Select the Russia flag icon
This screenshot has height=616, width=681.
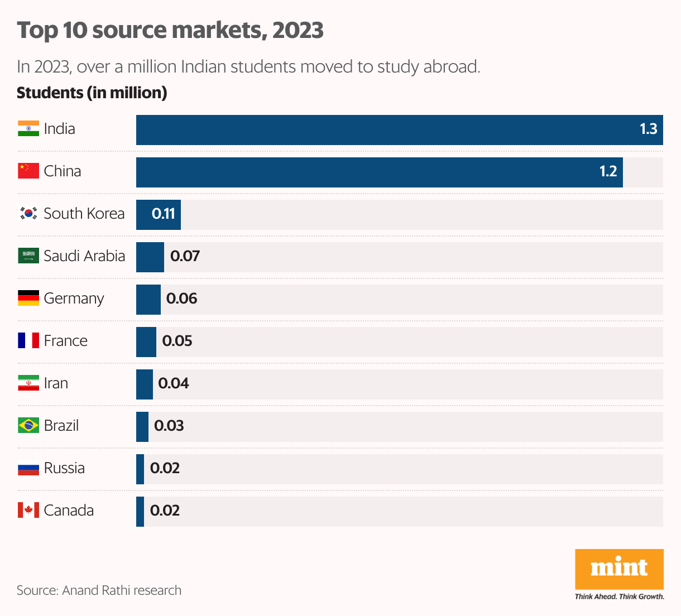tap(28, 468)
